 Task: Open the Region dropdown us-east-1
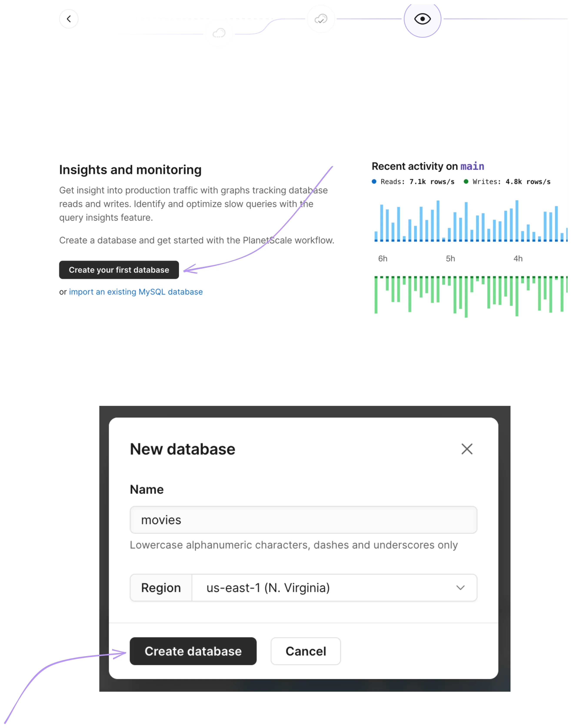pyautogui.click(x=334, y=588)
